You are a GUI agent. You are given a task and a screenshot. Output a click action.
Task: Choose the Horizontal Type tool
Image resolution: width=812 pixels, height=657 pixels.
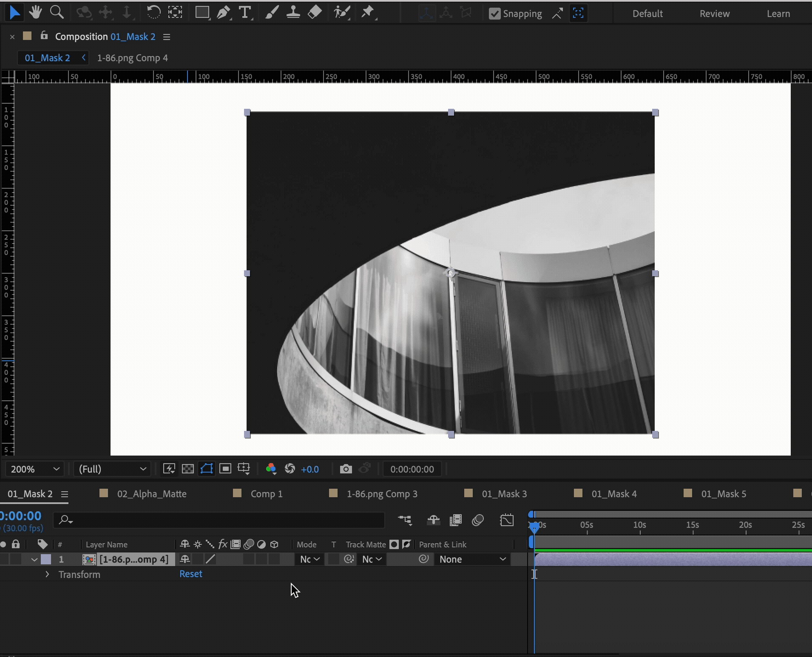pyautogui.click(x=245, y=13)
